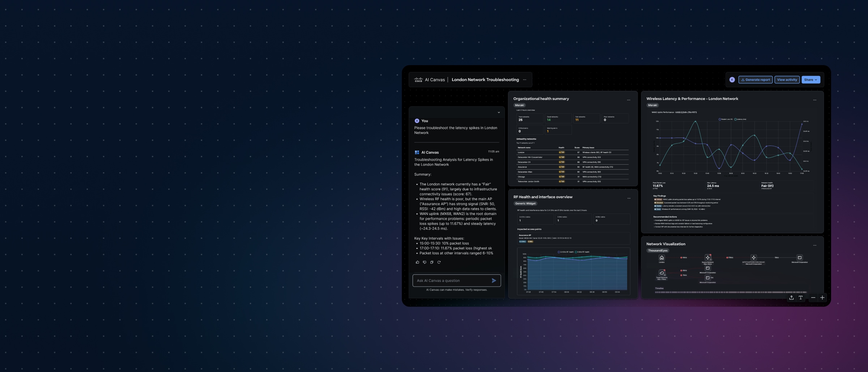Image resolution: width=868 pixels, height=372 pixels.
Task: Copy the AI Canvas troubleshooting response
Action: pos(431,262)
